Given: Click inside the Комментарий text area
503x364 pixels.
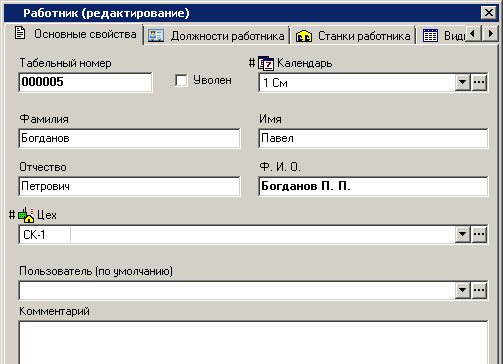Looking at the screenshot, I should pyautogui.click(x=253, y=342).
